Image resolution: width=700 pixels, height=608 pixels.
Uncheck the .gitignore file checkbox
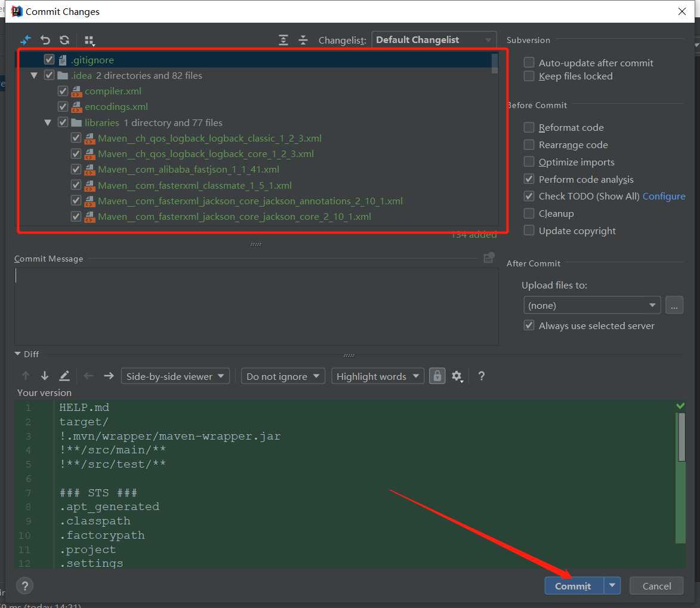point(49,59)
